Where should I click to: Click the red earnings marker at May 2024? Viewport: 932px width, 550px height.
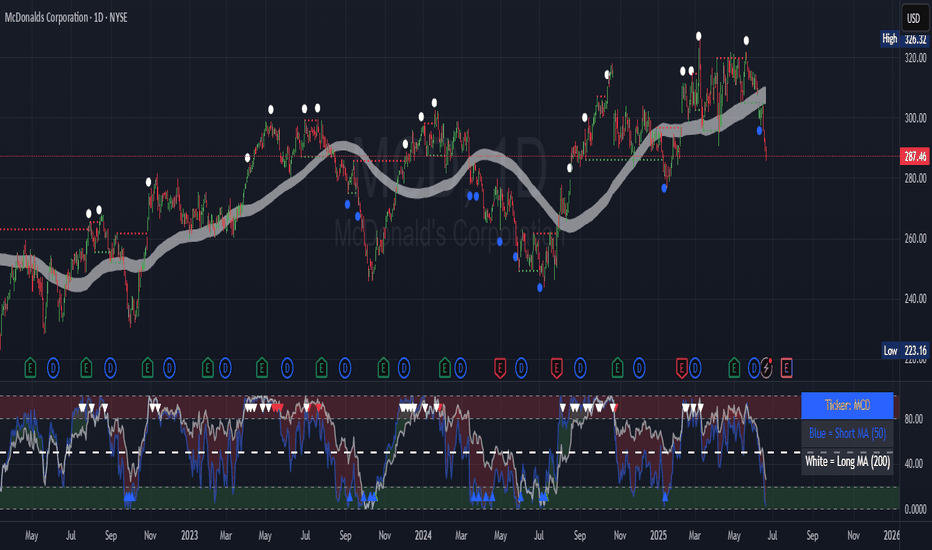coord(500,369)
